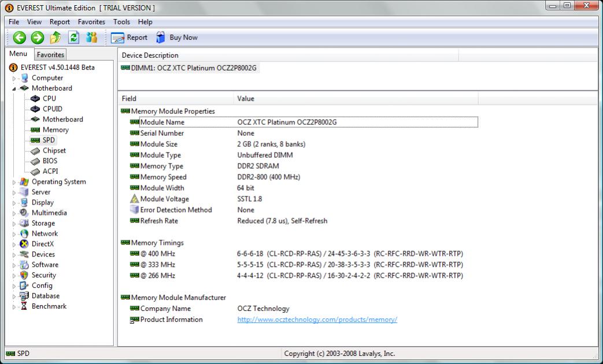Select the Serial Number row
The image size is (603, 364).
[304, 133]
